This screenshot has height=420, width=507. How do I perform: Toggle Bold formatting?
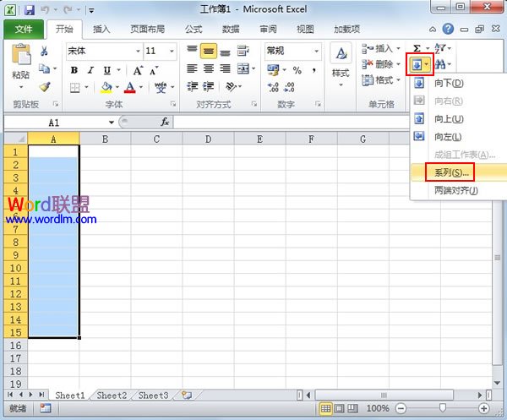(74, 69)
